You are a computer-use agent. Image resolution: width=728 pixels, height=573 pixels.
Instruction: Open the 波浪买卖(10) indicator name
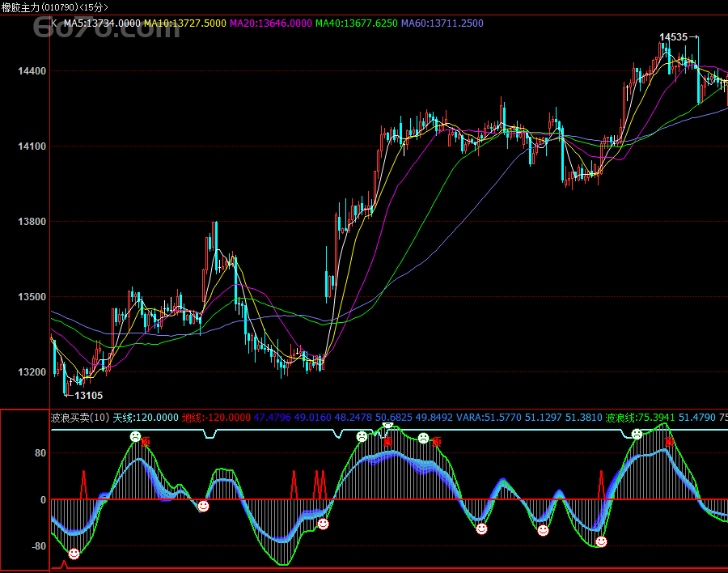(80, 418)
